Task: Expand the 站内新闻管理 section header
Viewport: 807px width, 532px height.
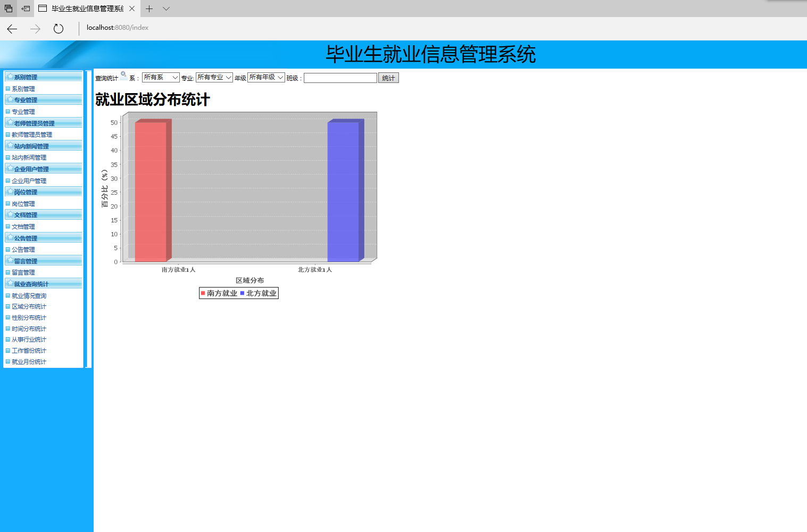Action: tap(44, 146)
